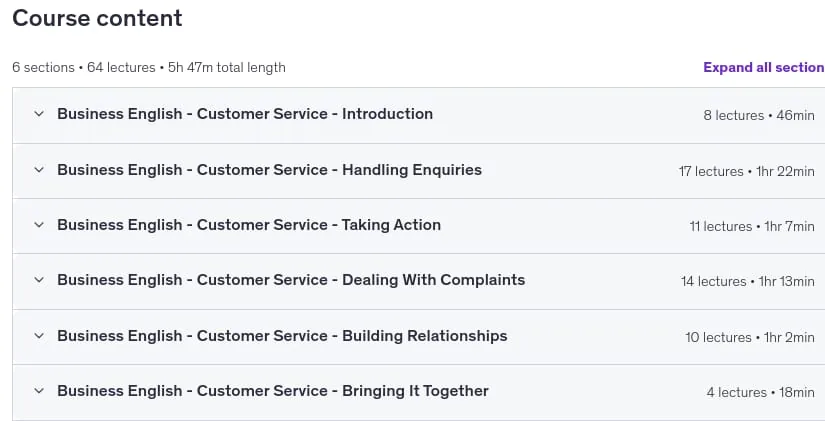Open Handling Enquiries section title
Viewport: 825px width, 421px height.
269,170
